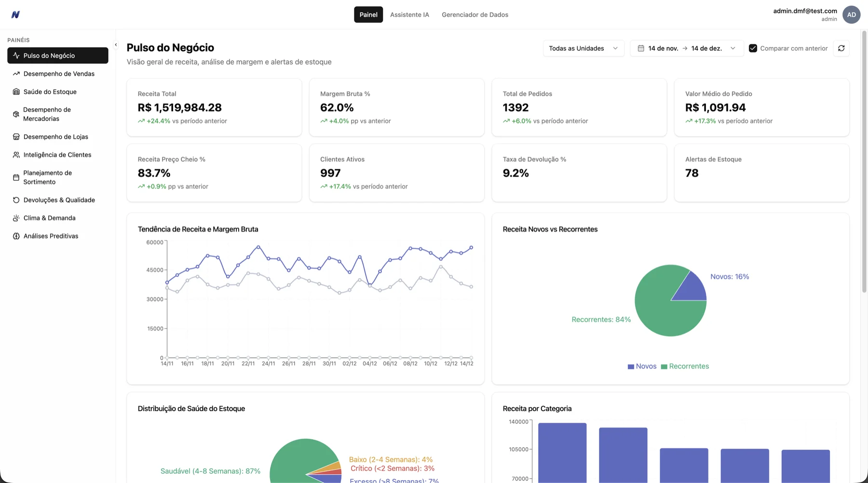Refresh the dashboard data

click(x=841, y=48)
